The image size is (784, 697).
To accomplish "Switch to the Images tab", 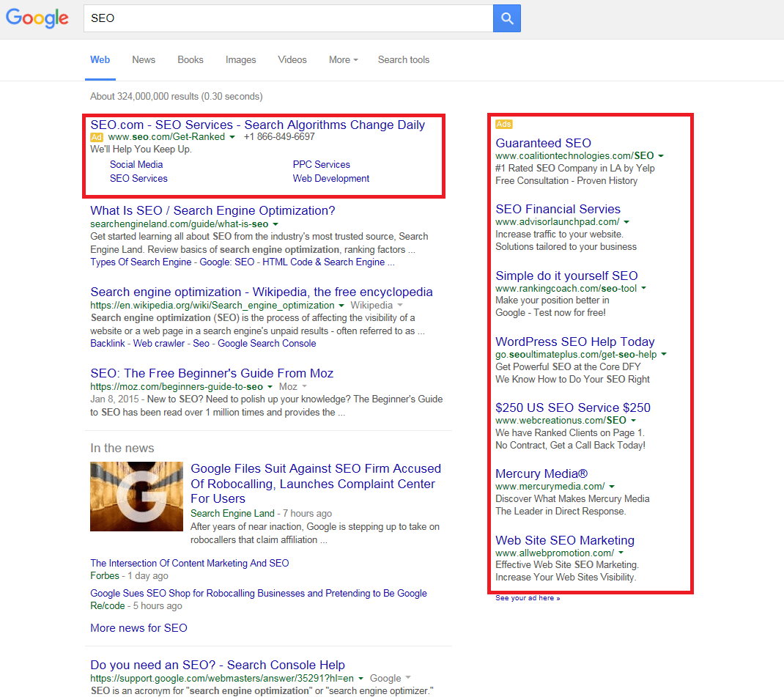I will point(240,59).
